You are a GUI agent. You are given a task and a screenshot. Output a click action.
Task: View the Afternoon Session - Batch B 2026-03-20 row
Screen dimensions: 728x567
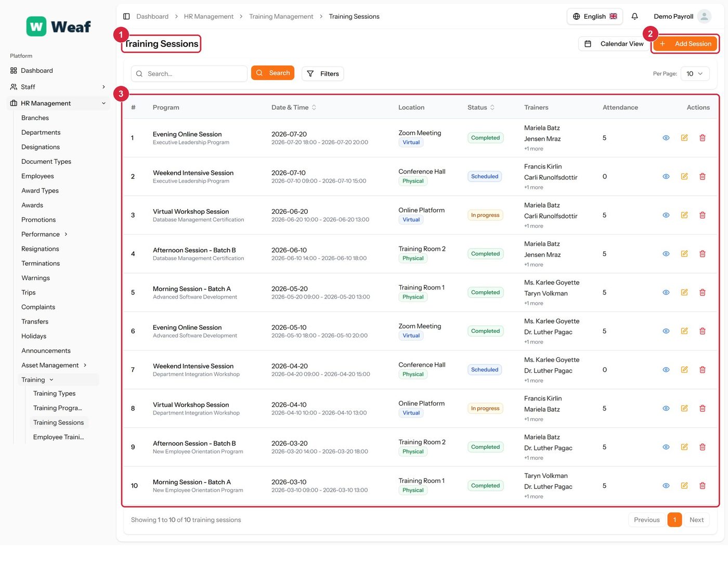(x=666, y=447)
